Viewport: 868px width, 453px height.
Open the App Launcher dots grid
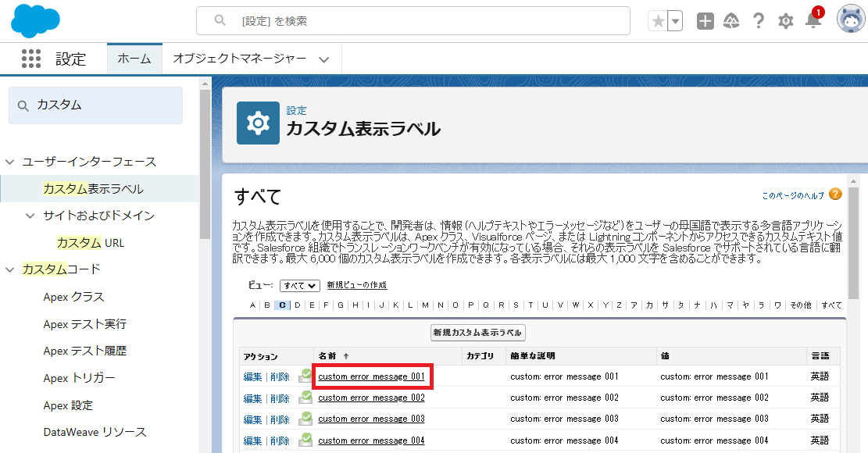click(31, 59)
